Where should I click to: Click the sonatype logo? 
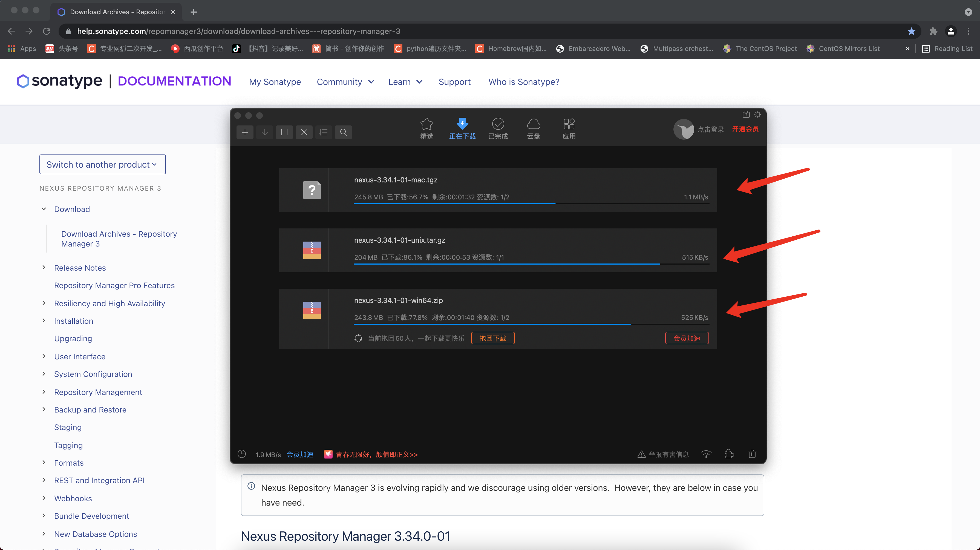coord(59,81)
